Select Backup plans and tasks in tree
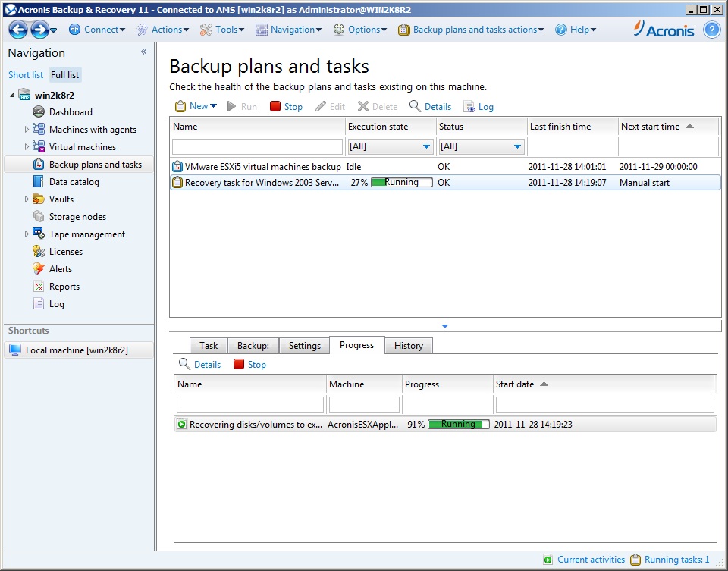The height and width of the screenshot is (571, 728). click(78, 165)
